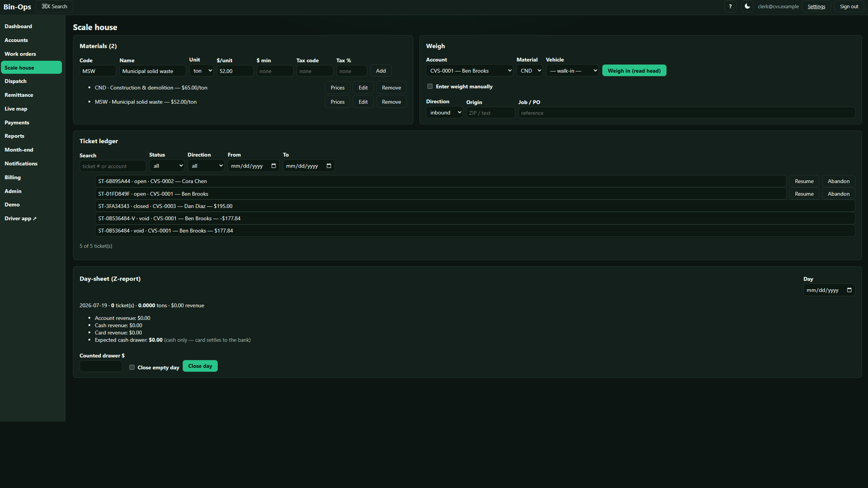868x488 pixels.
Task: Edit MSW Municipal solid waste material
Action: [363, 102]
